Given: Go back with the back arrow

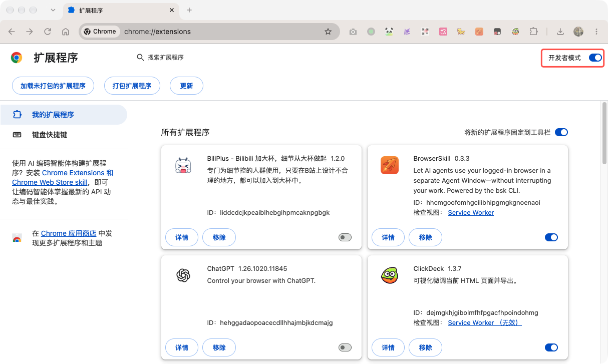Looking at the screenshot, I should point(12,32).
